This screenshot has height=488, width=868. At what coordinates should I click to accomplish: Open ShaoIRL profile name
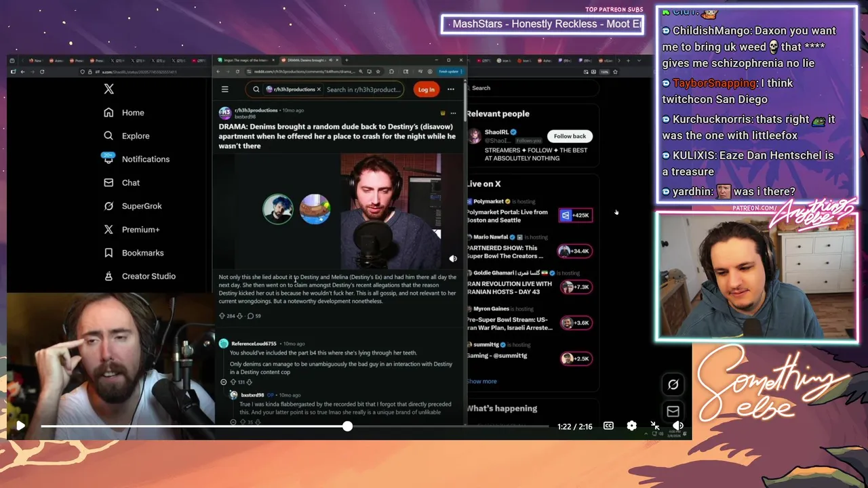496,132
